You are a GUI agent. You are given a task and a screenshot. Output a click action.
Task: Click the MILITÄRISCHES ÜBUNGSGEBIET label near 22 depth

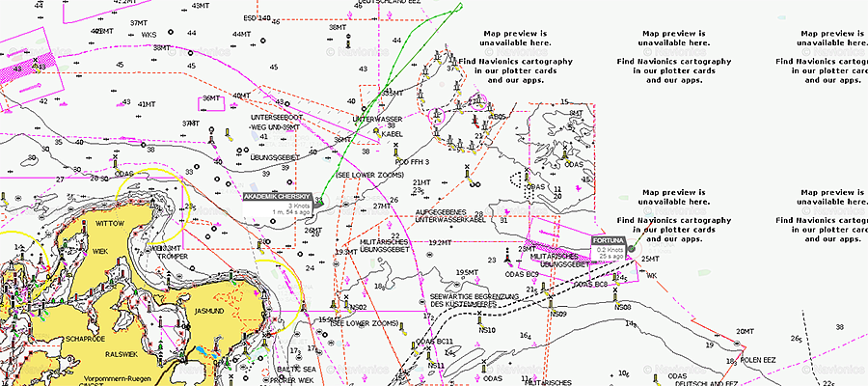384,246
